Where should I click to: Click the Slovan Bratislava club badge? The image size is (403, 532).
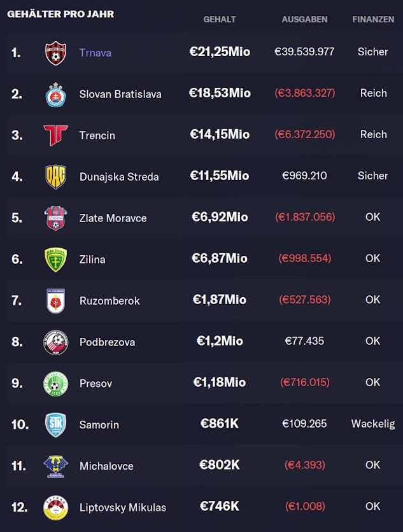click(x=55, y=94)
